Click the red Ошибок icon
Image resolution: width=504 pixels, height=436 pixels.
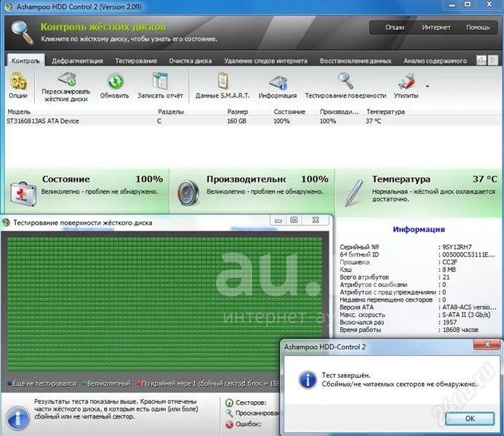(x=229, y=424)
